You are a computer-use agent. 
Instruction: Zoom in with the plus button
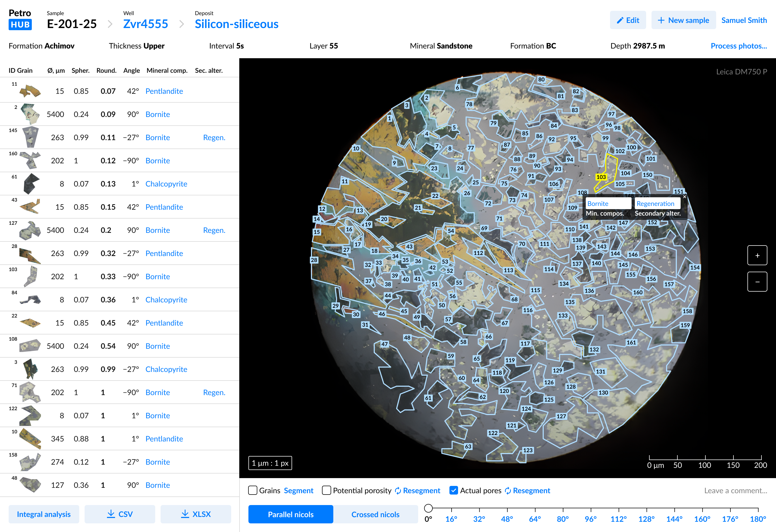(757, 255)
